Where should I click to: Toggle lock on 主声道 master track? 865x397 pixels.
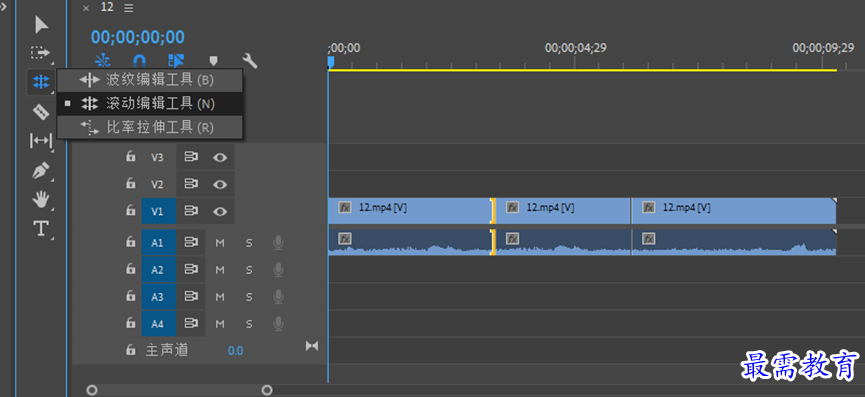[x=131, y=350]
